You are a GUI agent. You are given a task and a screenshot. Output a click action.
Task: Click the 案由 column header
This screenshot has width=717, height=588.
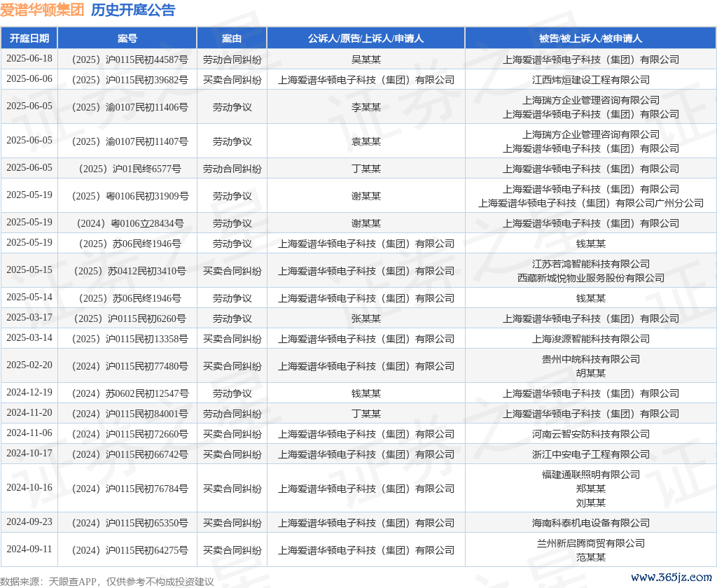[x=232, y=38]
